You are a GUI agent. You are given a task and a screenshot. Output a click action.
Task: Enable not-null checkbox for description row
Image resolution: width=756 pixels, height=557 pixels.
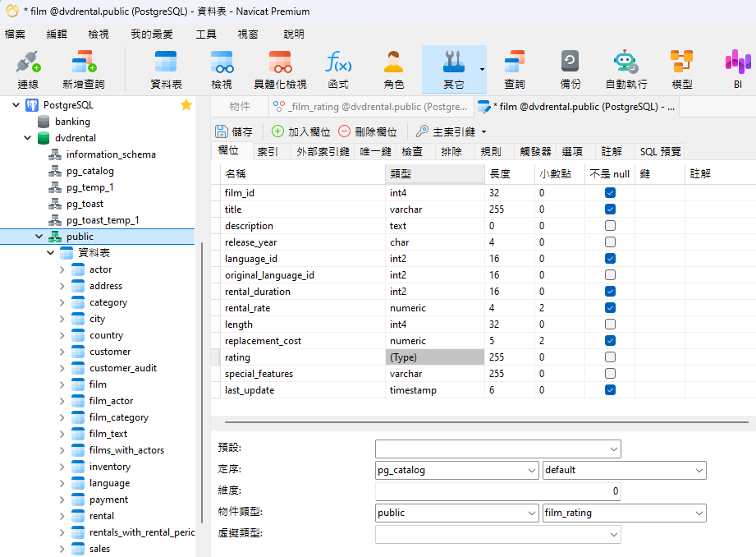pyautogui.click(x=610, y=226)
